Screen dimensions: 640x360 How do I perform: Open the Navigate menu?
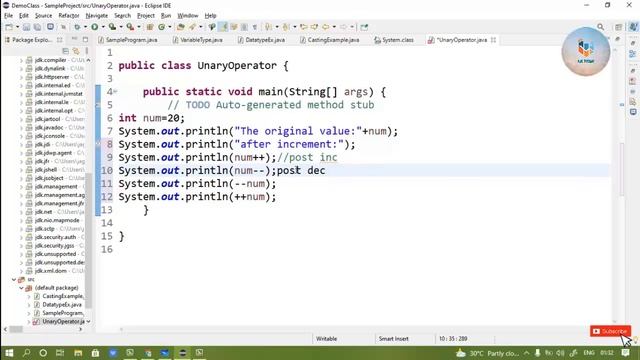click(x=97, y=16)
